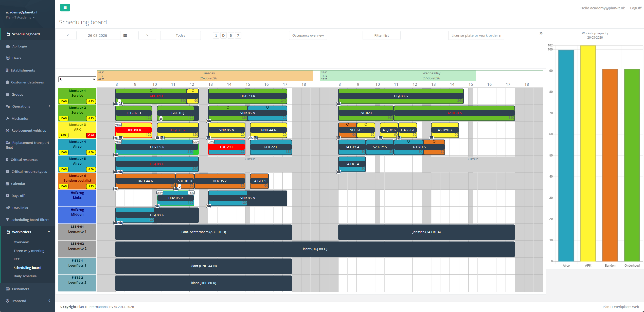Open the HGP-23-R work order

[x=248, y=96]
